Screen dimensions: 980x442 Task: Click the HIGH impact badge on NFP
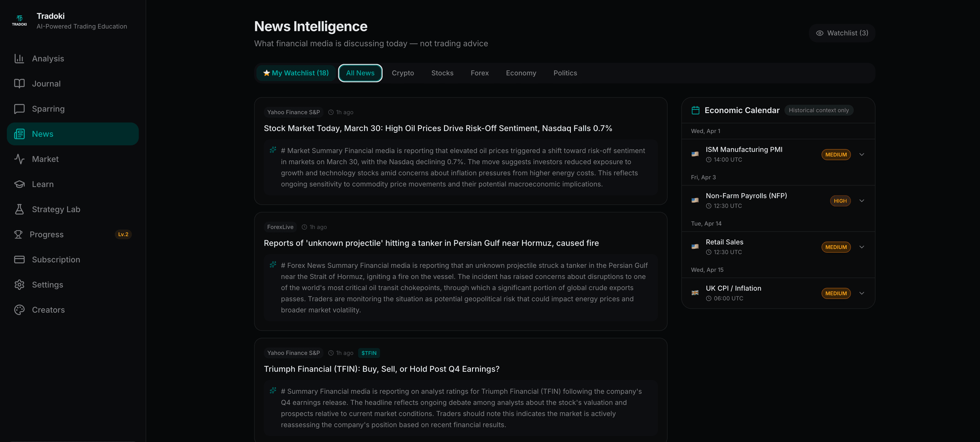tap(840, 200)
